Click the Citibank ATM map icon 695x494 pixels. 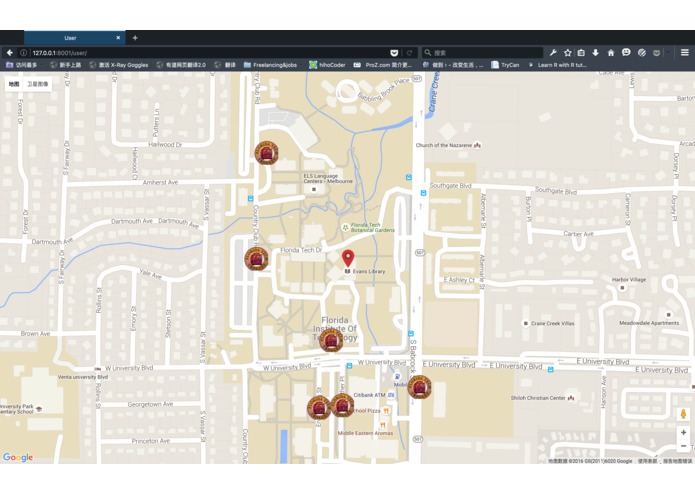point(391,395)
